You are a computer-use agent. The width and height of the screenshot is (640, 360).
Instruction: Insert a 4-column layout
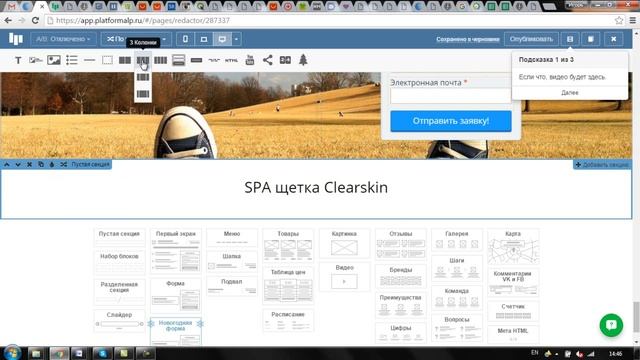[160, 60]
